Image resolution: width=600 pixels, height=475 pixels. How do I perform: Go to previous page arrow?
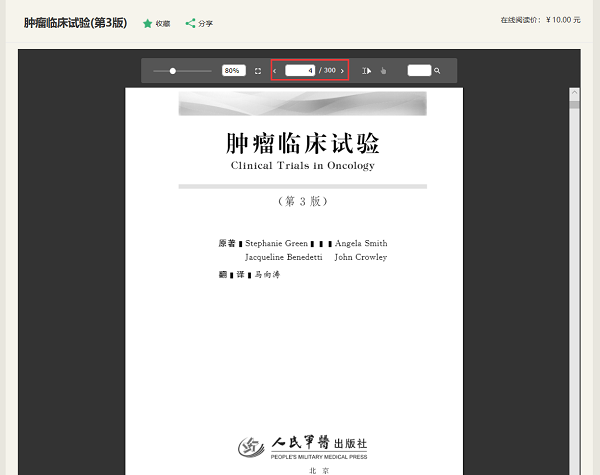tap(275, 71)
